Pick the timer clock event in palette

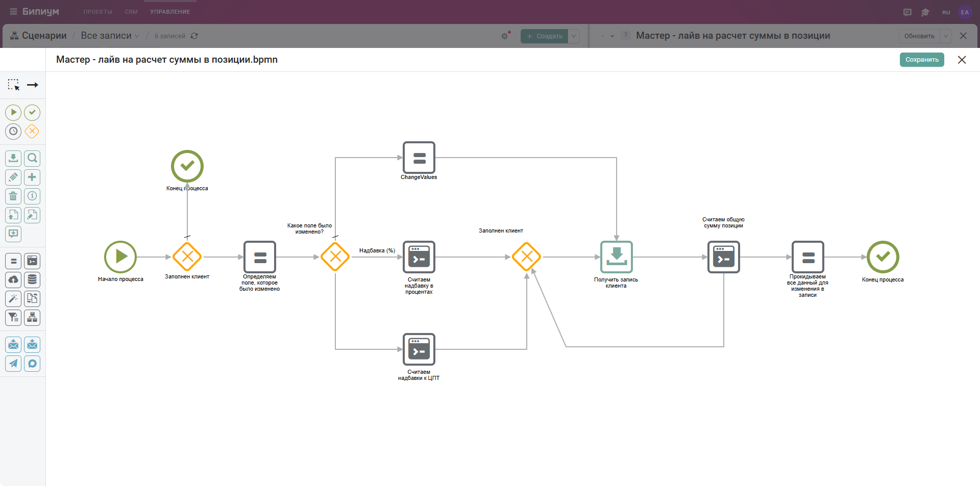click(13, 131)
